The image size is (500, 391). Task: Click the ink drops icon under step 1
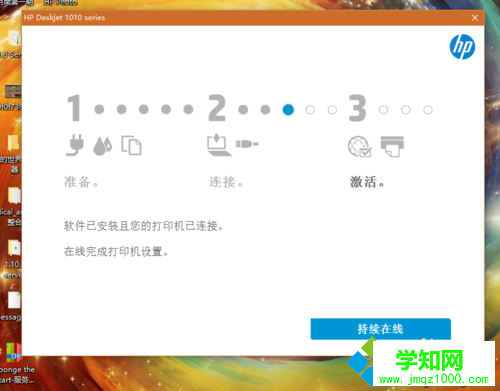[102, 146]
